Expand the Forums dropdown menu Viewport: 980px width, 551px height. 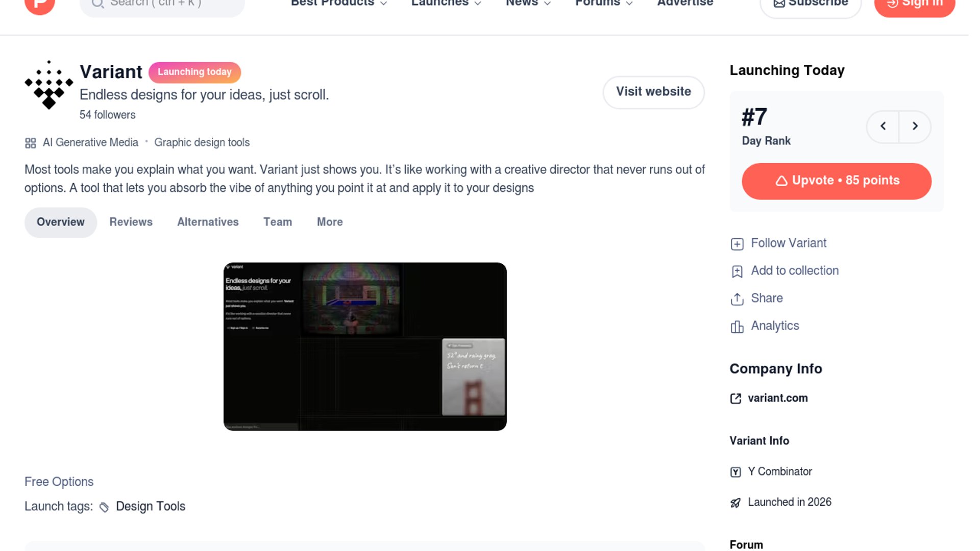pos(603,3)
